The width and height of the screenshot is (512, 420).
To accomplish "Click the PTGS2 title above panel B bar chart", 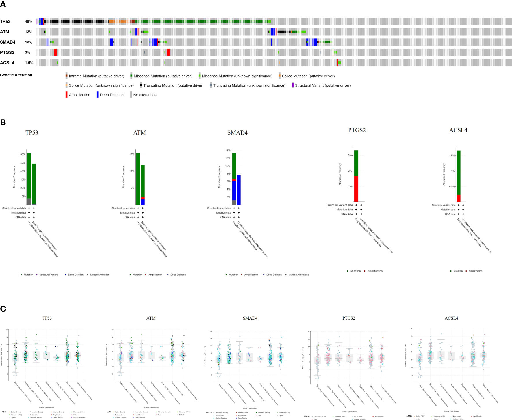I will [x=357, y=130].
